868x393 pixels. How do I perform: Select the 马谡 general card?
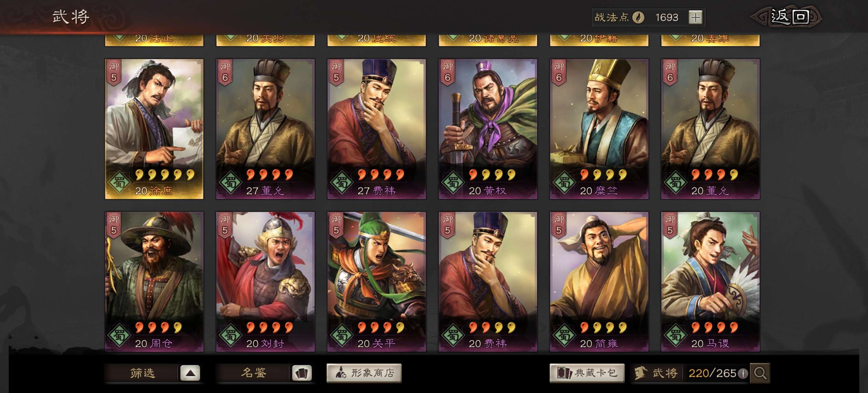pyautogui.click(x=710, y=282)
